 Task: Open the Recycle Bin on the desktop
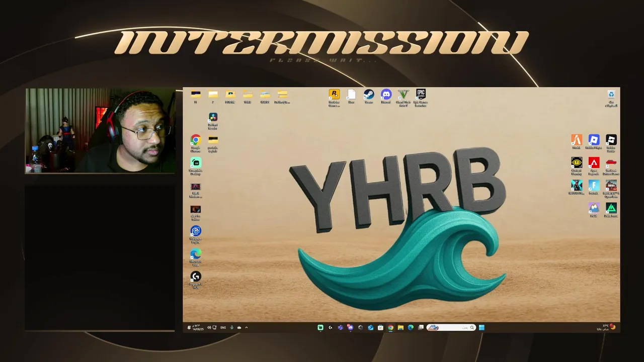tap(611, 98)
